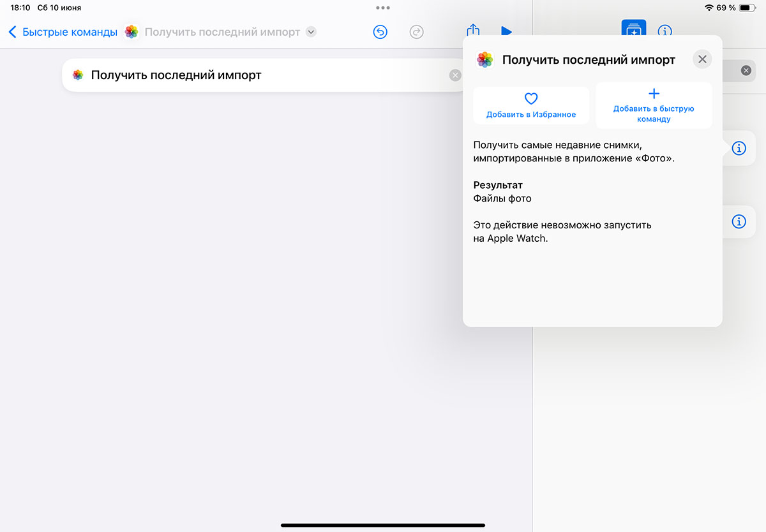Close the action info popover

pos(702,59)
